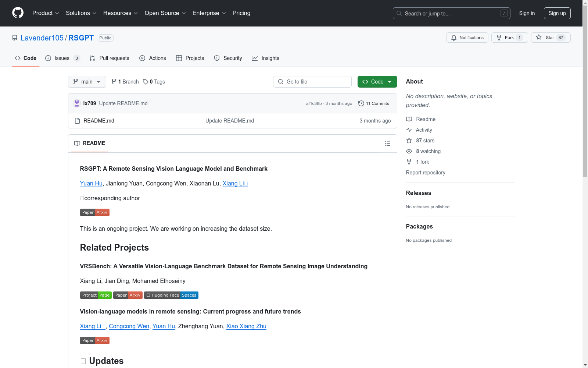Open the README.md file
Screen dimensions: 588x368
point(99,121)
